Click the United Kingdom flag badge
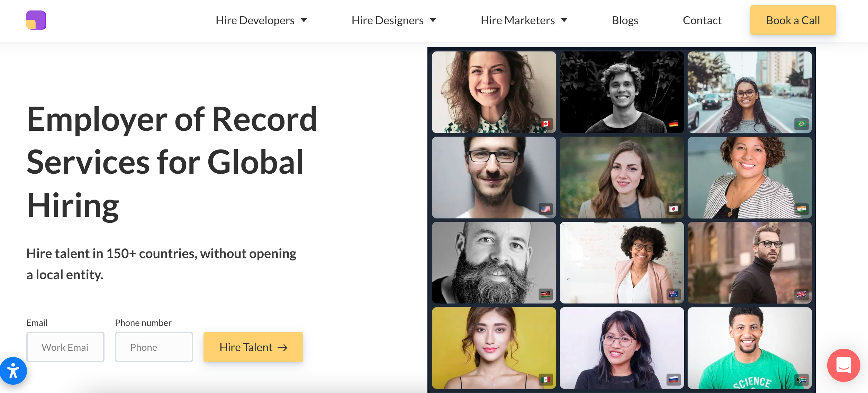868x393 pixels. (x=801, y=294)
